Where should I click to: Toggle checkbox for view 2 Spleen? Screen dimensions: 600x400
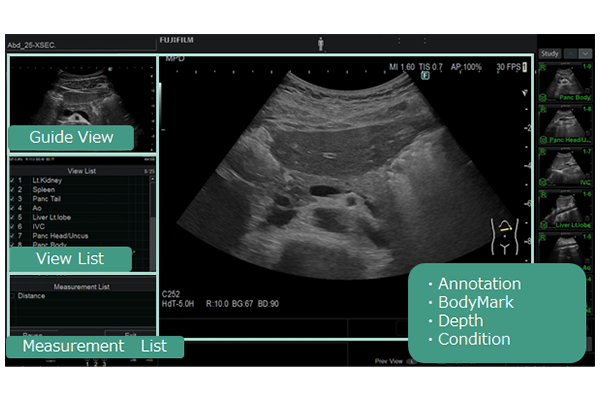click(13, 189)
